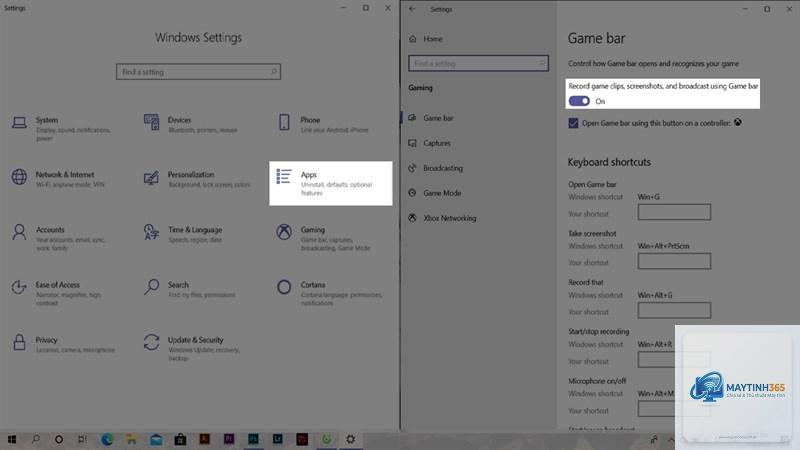800x450 pixels.
Task: Select Game Mode in the sidebar
Action: click(435, 193)
